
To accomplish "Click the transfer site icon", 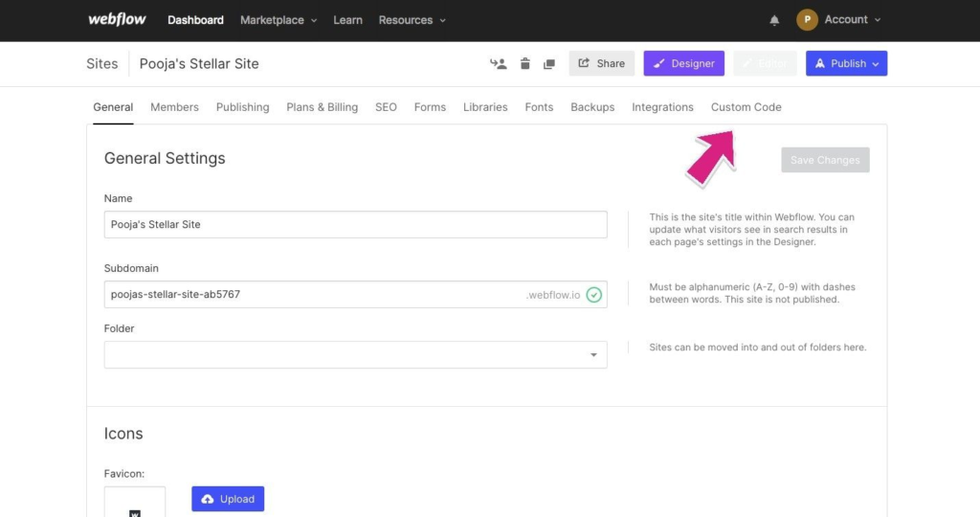I will (x=498, y=64).
